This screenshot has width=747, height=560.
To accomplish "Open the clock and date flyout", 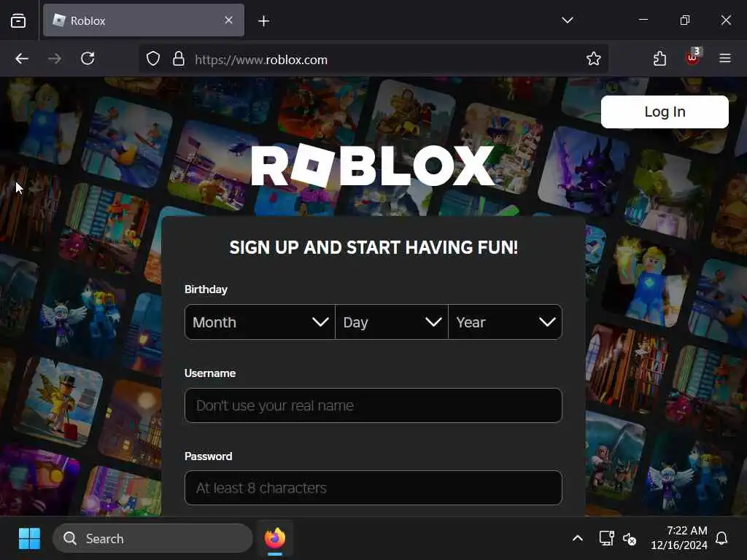I will click(679, 538).
